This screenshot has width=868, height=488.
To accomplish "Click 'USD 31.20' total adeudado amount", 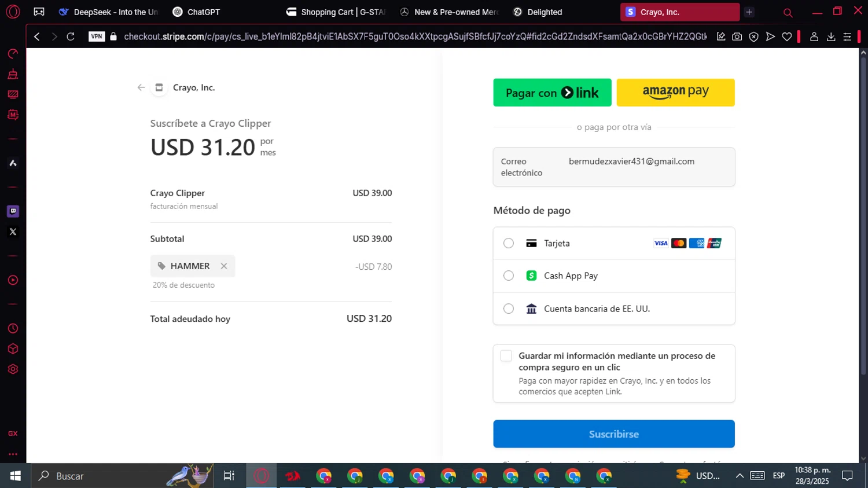I will (x=369, y=319).
